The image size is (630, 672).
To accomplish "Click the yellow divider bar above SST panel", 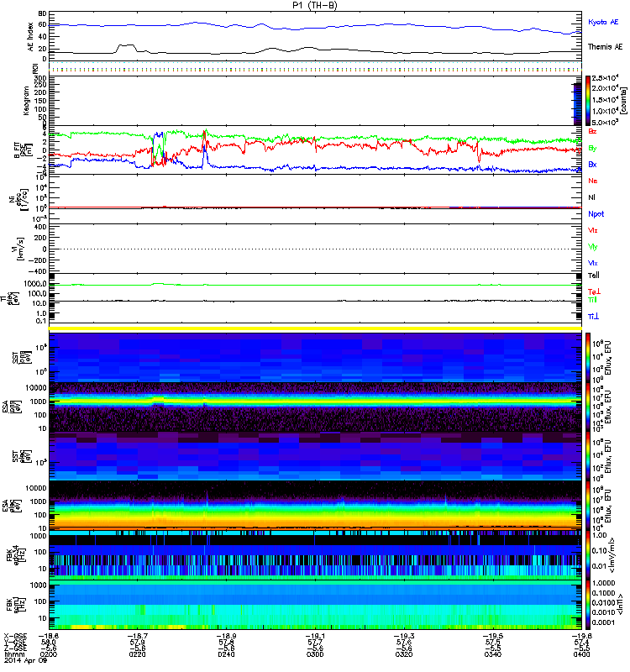I will coord(315,328).
